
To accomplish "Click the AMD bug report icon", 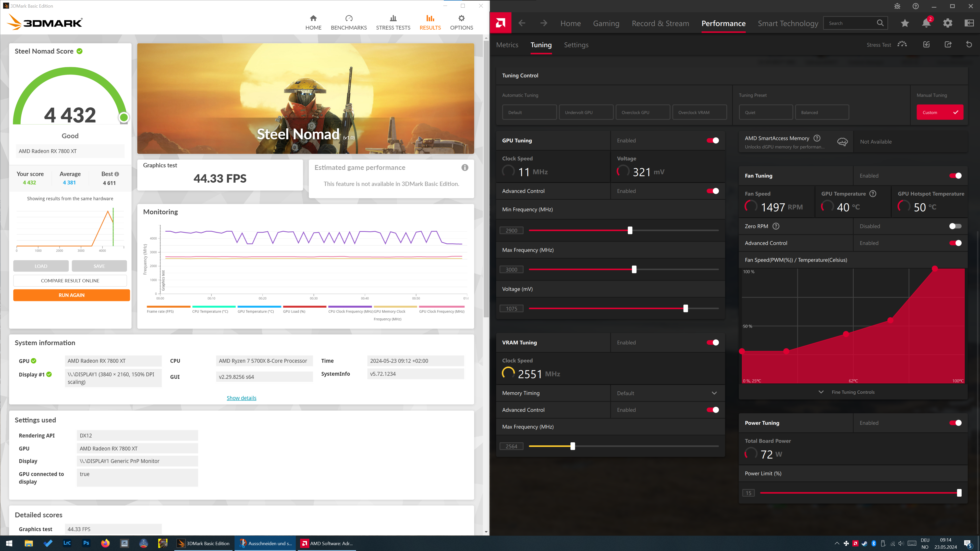I will tap(897, 6).
